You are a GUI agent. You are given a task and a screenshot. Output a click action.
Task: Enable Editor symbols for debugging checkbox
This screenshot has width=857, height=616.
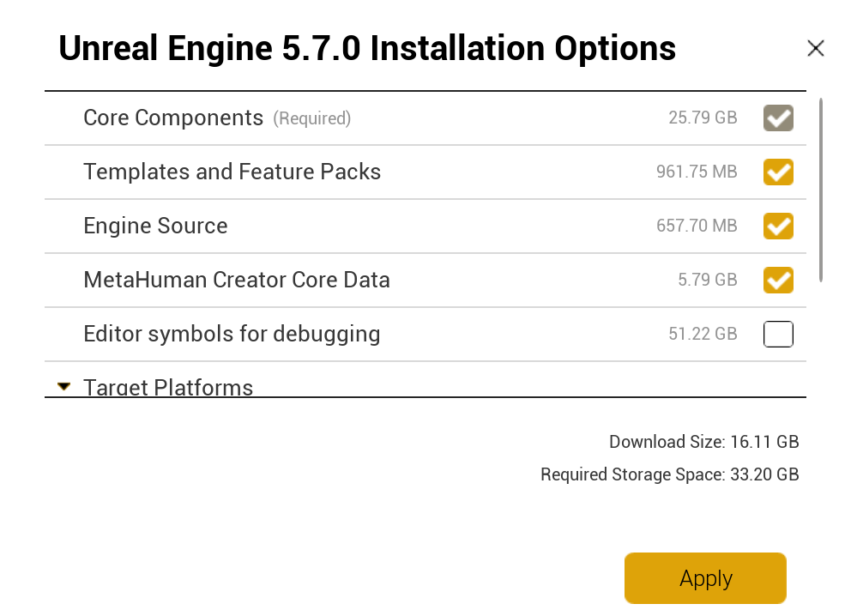[x=778, y=334]
